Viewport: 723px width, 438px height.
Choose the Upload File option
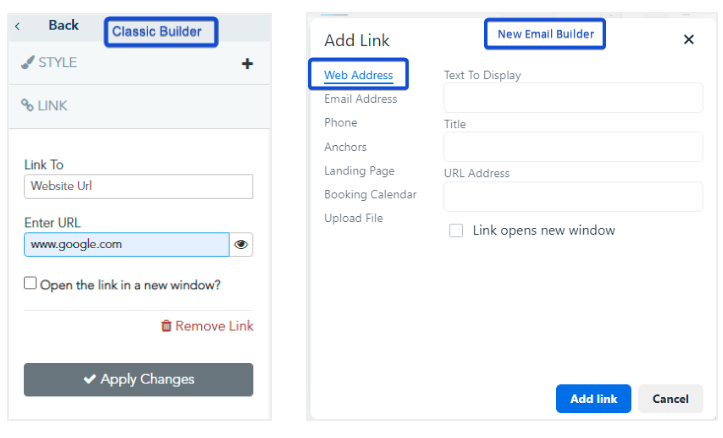click(353, 218)
